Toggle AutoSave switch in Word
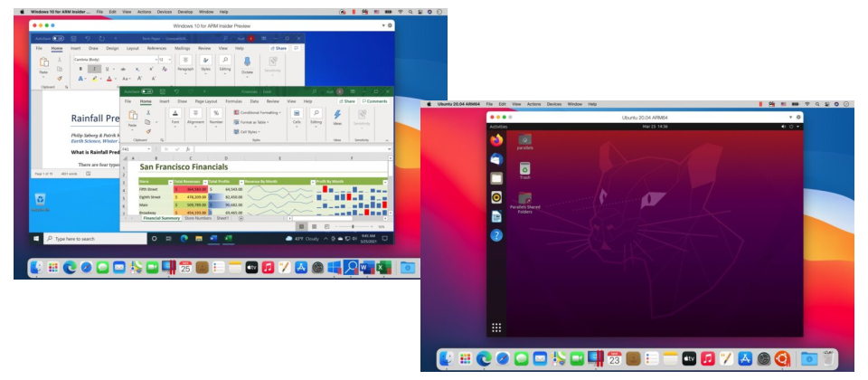Image resolution: width=868 pixels, height=380 pixels. tap(58, 38)
